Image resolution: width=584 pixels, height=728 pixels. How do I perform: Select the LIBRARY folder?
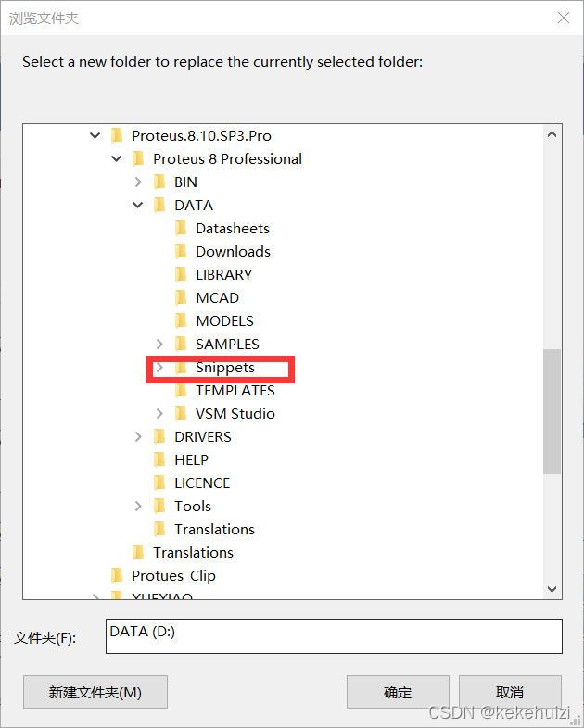[224, 274]
